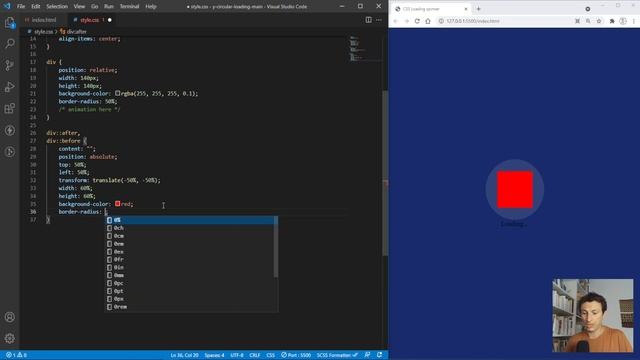Go back in the browser
640x360 pixels.
tap(396, 21)
